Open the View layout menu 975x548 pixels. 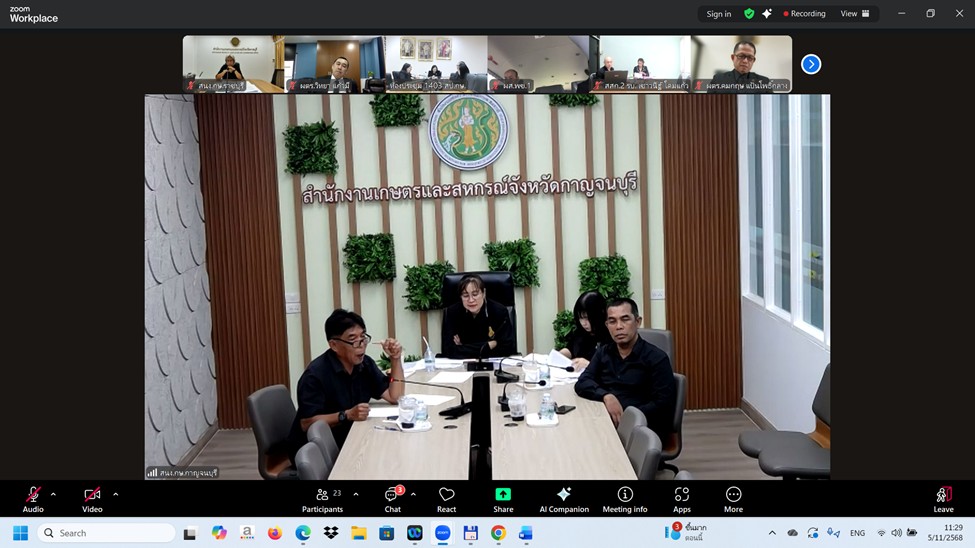[x=854, y=14]
